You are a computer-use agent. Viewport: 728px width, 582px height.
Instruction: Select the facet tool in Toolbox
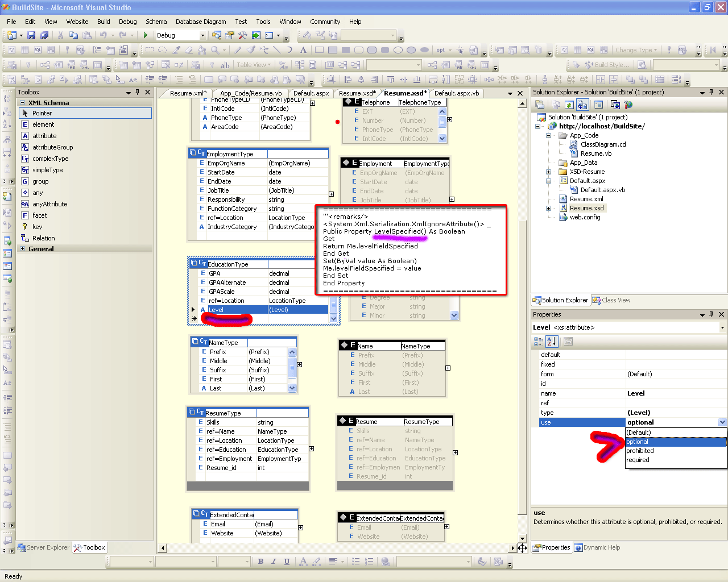click(85, 215)
